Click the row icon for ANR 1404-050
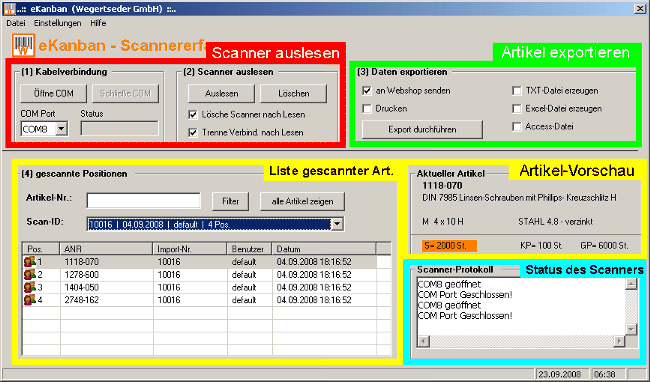Screen dimensions: 650x382 [x=29, y=287]
